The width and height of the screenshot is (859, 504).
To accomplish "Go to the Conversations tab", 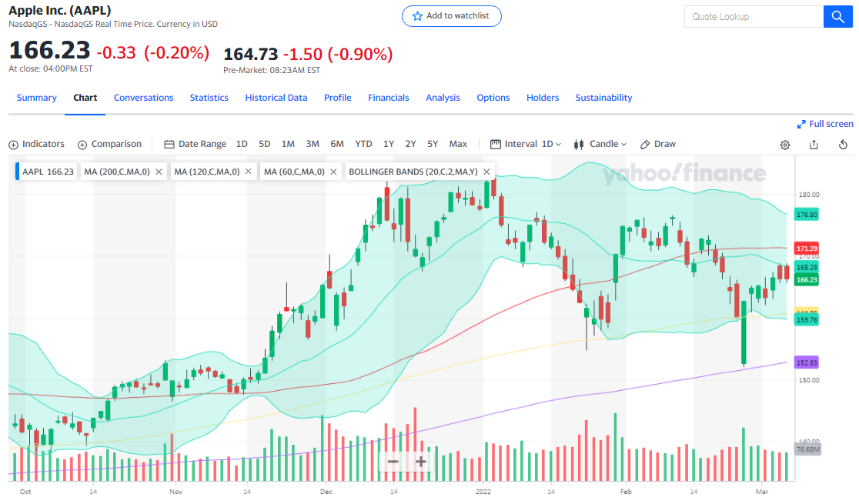I will [143, 98].
